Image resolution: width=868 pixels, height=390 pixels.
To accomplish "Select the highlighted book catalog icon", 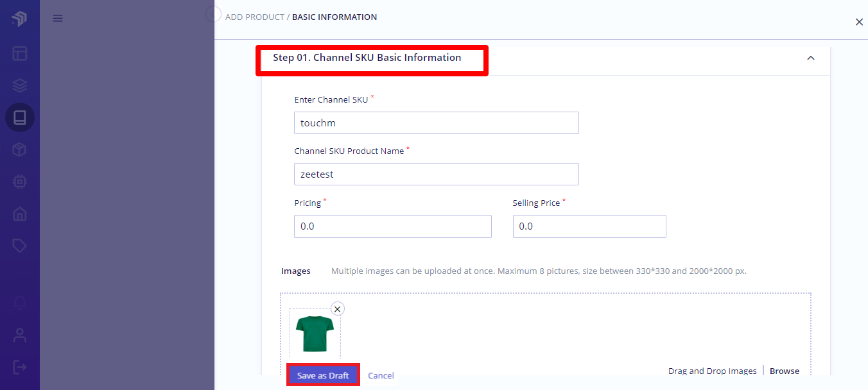I will coord(20,117).
